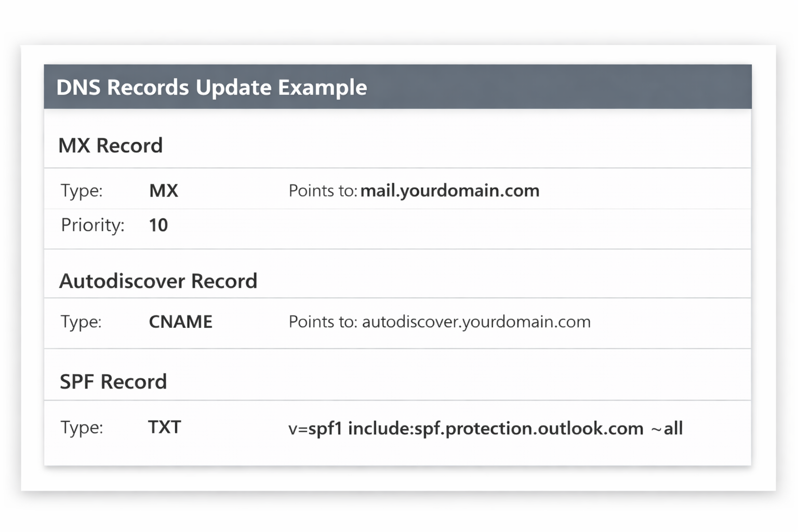Select the "CNAME" type value
The width and height of the screenshot is (798, 532).
point(180,322)
